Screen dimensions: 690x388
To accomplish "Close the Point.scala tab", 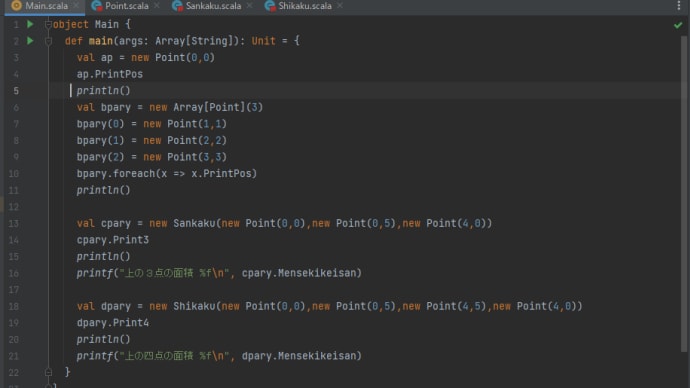I will click(157, 6).
